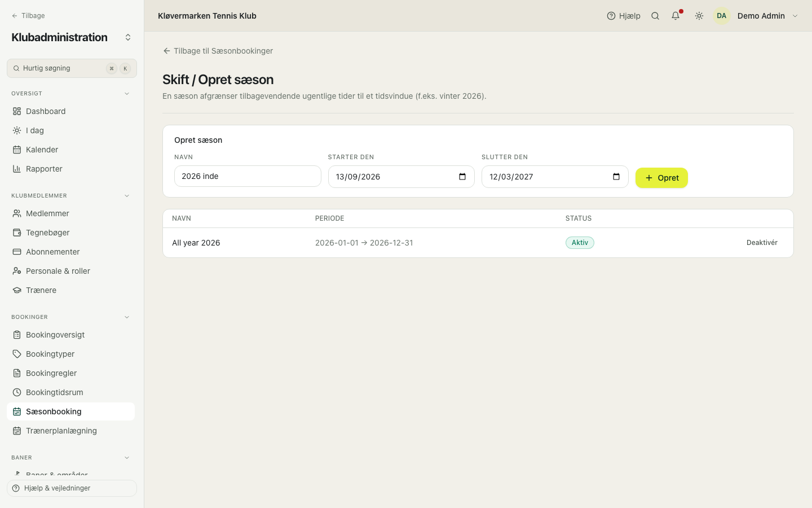Select the All year 2026 name cell
812x508 pixels.
tap(196, 243)
